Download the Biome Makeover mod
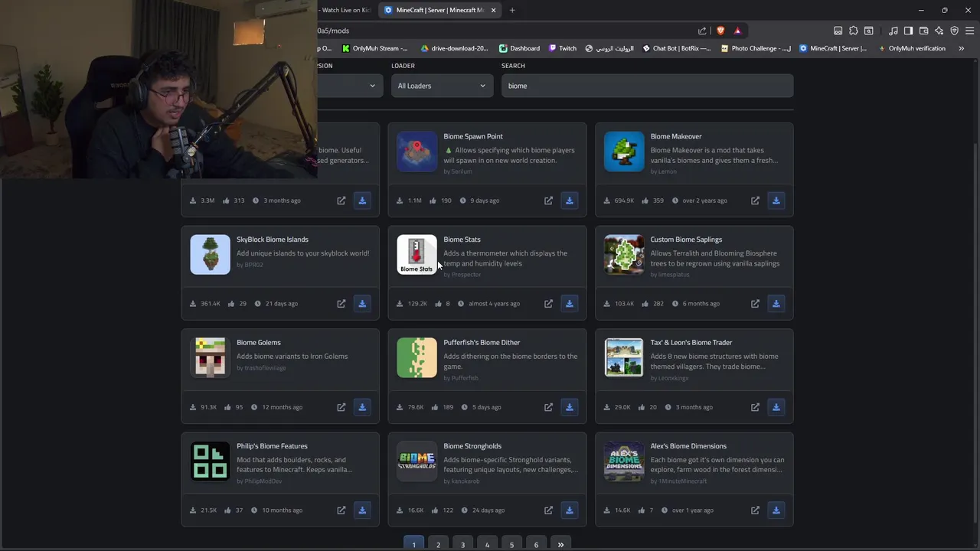 pos(776,201)
